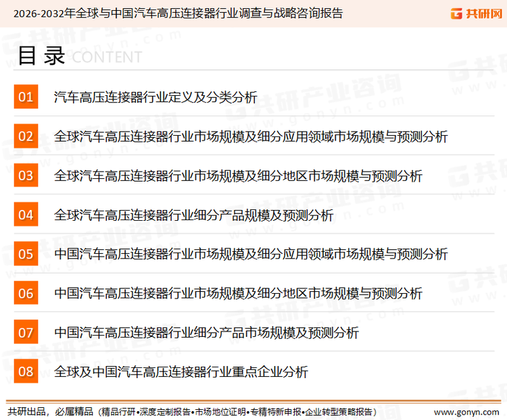Click the 目录 heading
The height and width of the screenshot is (420, 507).
[x=41, y=56]
